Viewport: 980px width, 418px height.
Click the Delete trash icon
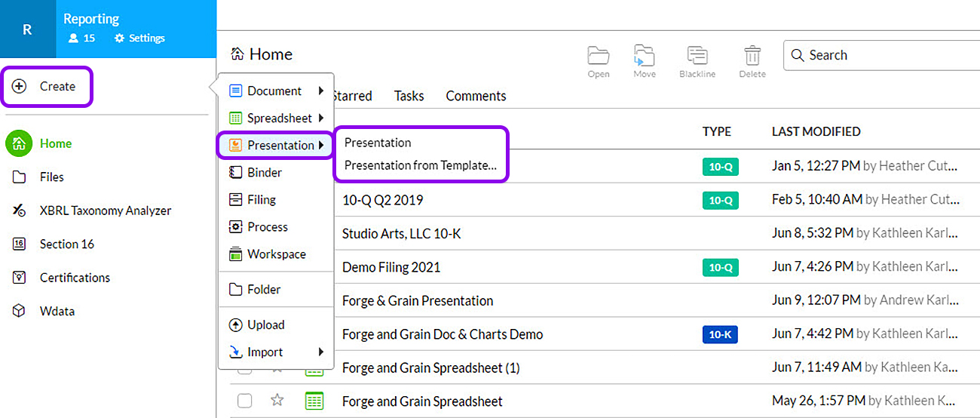tap(752, 57)
